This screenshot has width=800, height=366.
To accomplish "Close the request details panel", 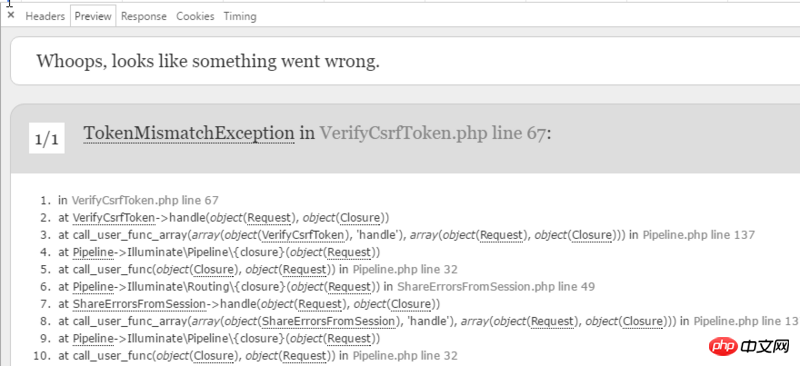I will pos(11,15).
